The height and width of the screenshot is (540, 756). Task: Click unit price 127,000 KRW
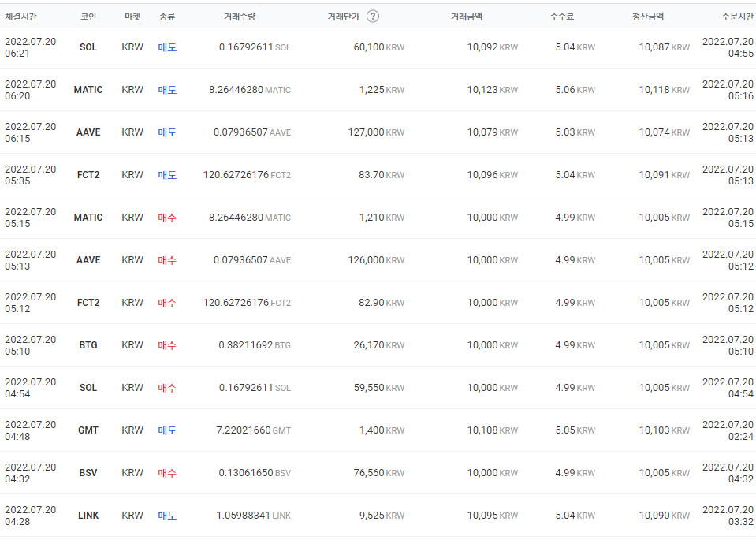coord(376,132)
